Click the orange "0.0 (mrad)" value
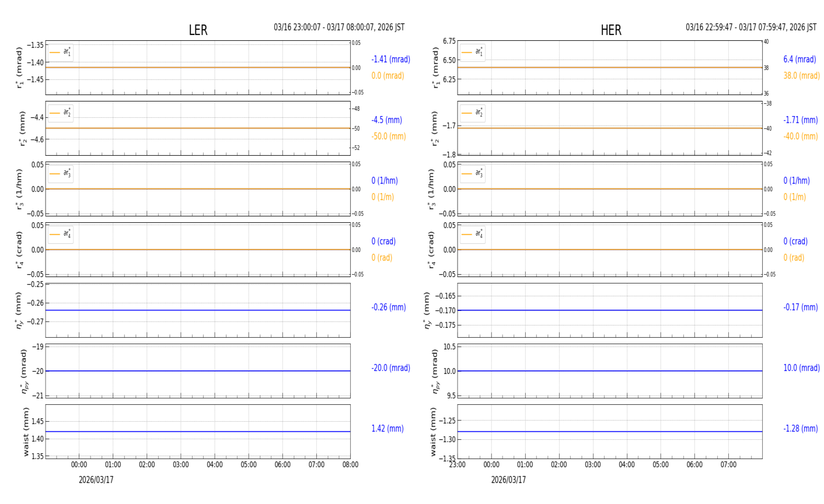 387,76
